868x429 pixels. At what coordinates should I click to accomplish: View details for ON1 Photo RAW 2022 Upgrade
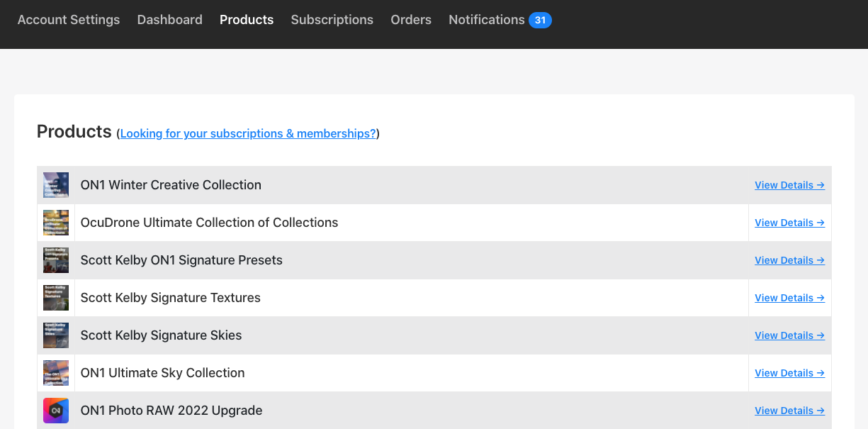point(789,411)
